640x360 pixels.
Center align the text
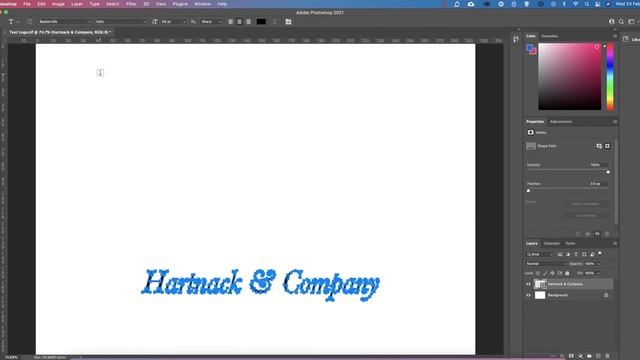(240, 22)
